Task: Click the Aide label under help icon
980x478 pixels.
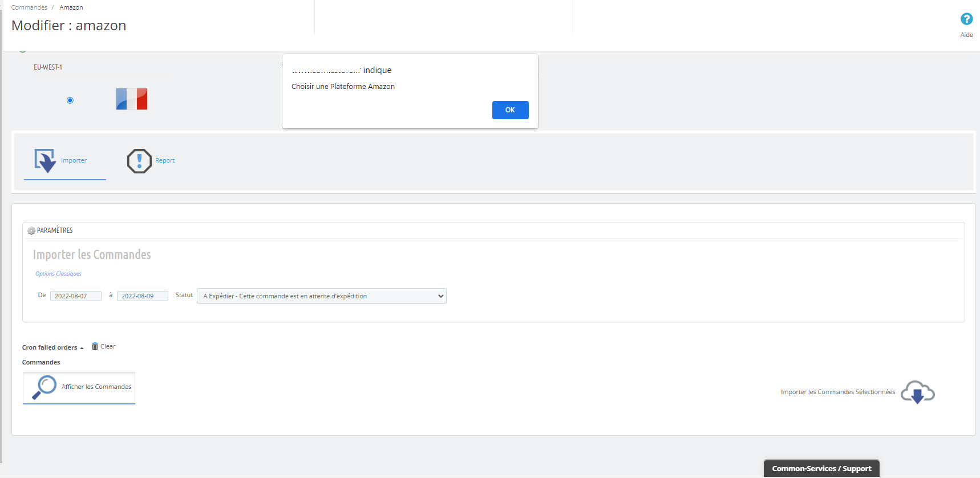Action: coord(966,35)
